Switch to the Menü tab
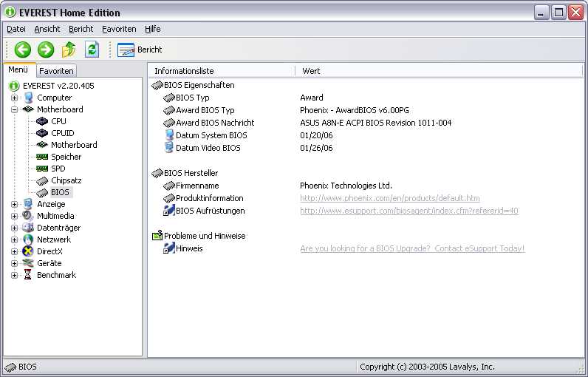The height and width of the screenshot is (377, 588). tap(18, 69)
